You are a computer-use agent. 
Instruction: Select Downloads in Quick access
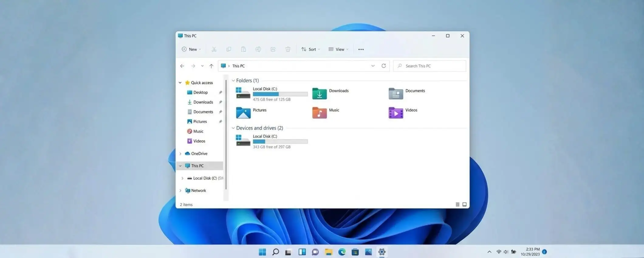(203, 102)
